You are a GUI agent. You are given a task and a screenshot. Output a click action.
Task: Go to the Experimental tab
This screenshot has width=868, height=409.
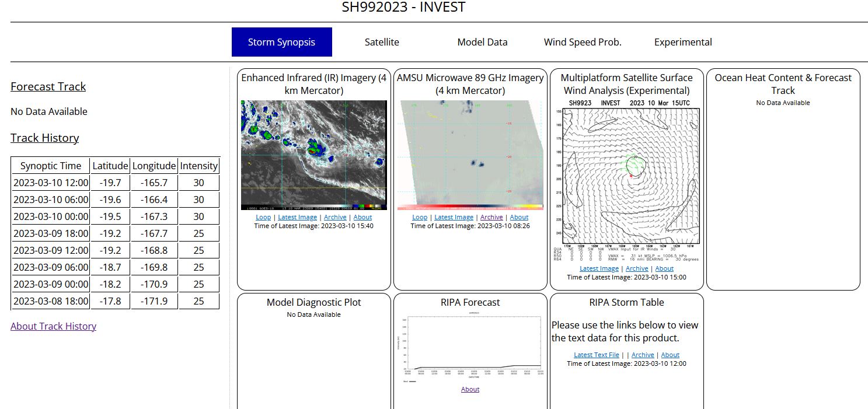tap(683, 42)
